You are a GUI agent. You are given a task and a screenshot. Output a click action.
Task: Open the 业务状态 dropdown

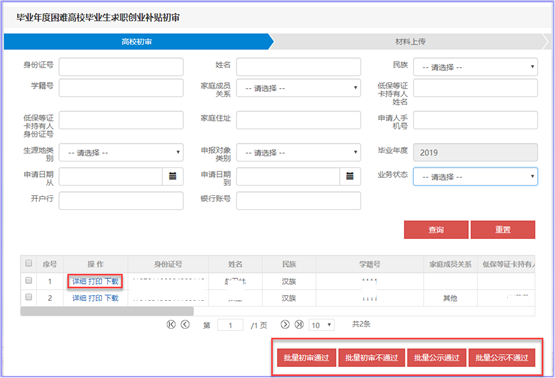475,177
